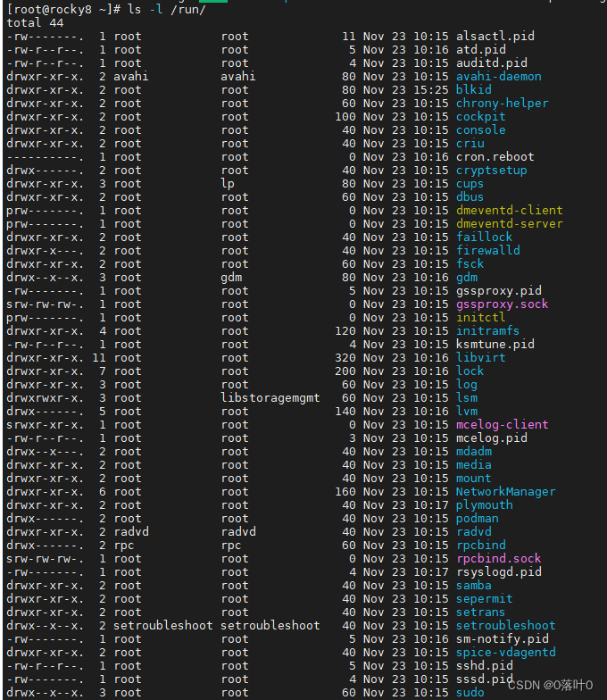This screenshot has width=607, height=700.
Task: Click the cockpit directory name
Action: pos(480,116)
